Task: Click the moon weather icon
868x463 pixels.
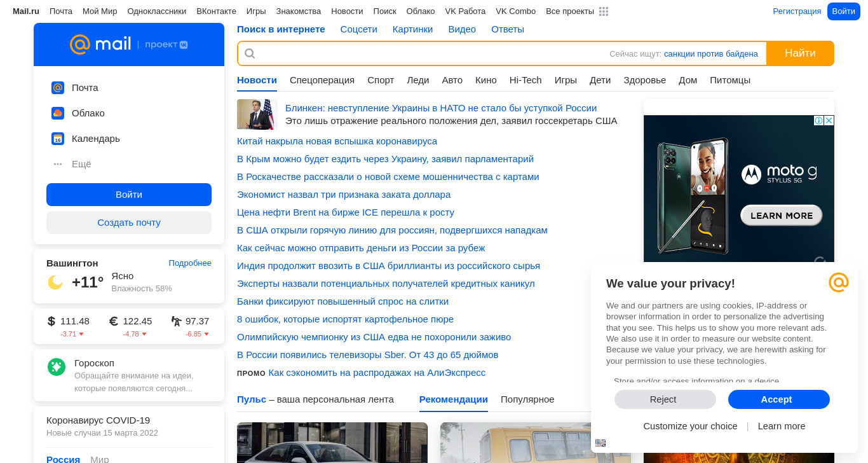Action: click(x=55, y=282)
